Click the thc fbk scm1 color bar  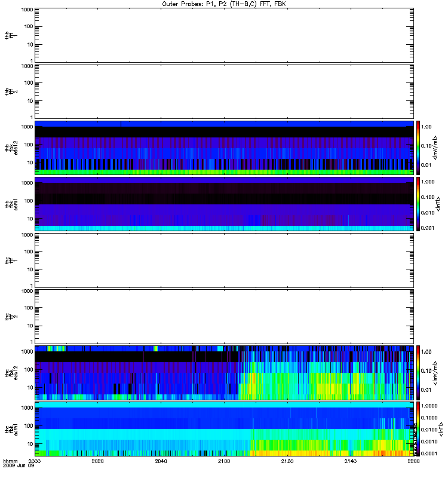pyautogui.click(x=418, y=429)
